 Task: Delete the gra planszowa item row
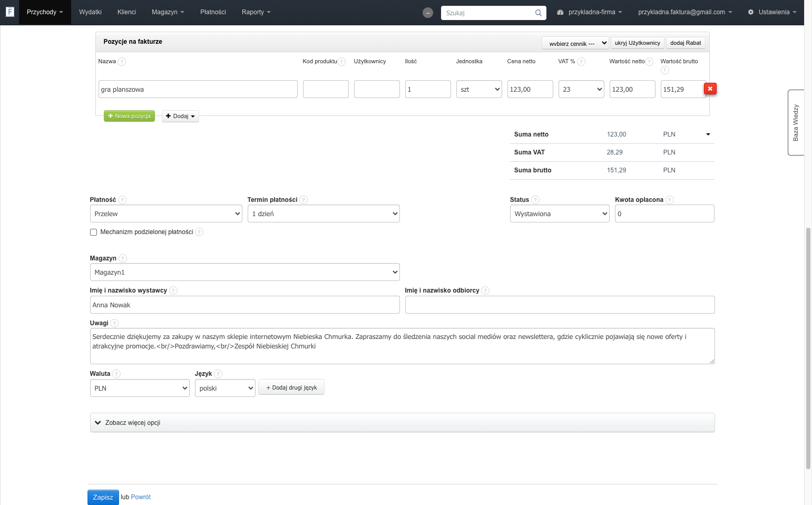coord(710,89)
